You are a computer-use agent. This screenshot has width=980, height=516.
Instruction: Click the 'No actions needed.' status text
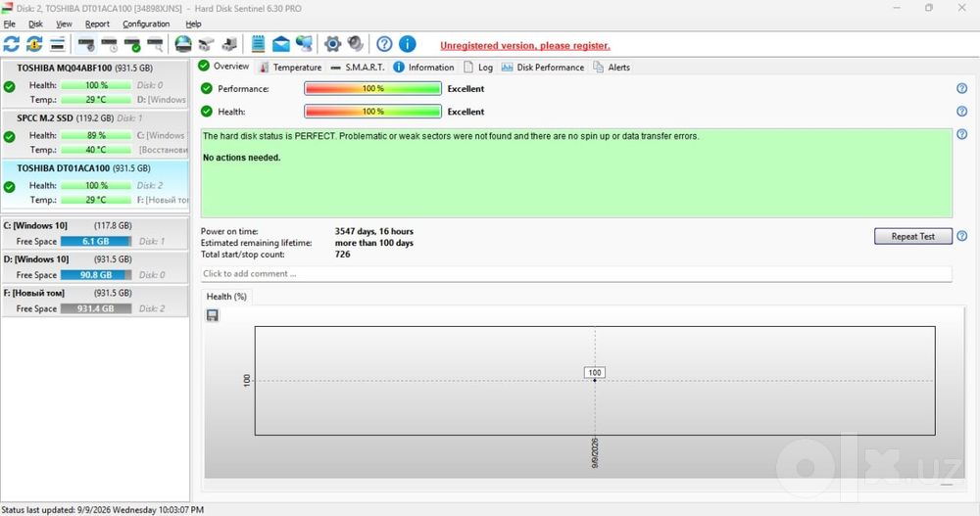(241, 158)
